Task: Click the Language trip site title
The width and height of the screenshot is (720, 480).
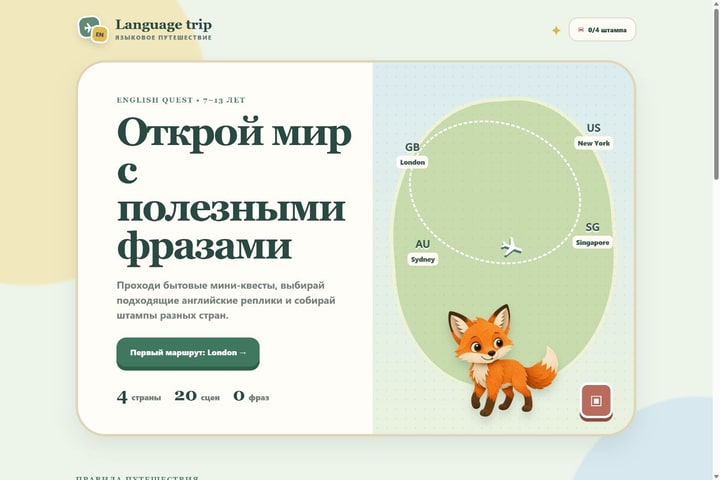Action: coord(163,24)
